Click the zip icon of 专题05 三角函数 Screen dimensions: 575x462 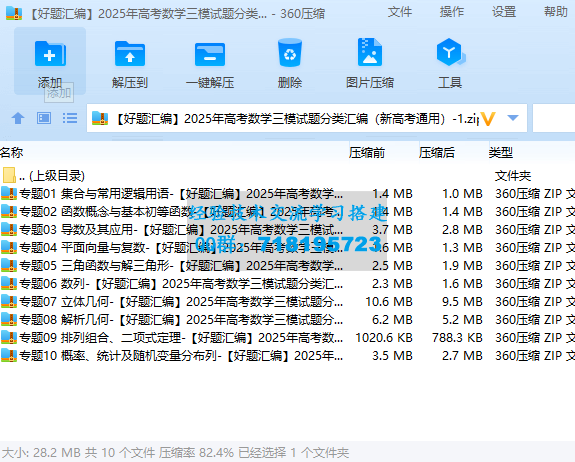9,265
